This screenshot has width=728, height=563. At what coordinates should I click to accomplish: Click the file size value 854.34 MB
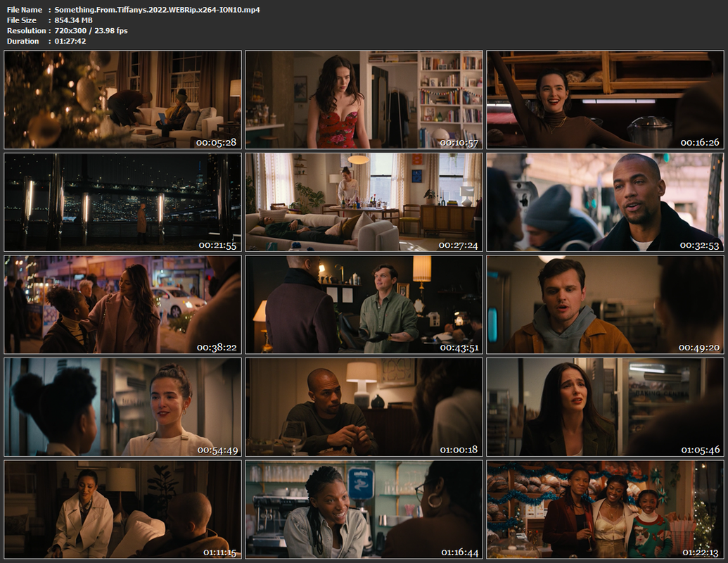click(x=73, y=20)
